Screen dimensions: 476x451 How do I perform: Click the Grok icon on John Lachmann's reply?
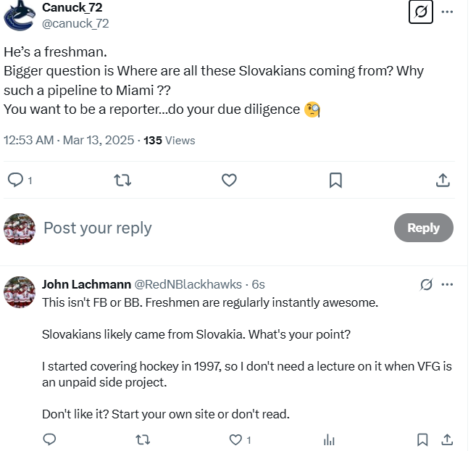pos(427,284)
